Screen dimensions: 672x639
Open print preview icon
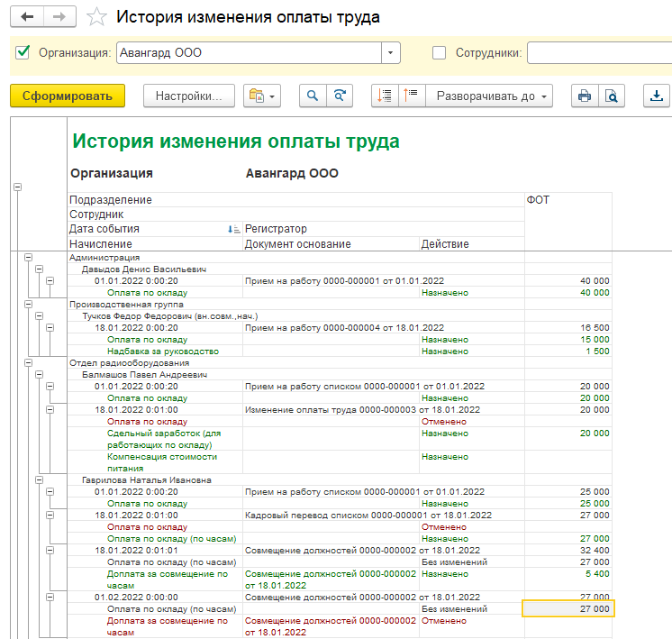point(612,96)
